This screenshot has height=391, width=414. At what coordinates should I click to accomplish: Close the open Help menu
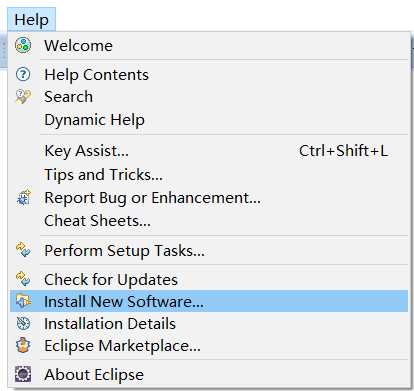31,19
